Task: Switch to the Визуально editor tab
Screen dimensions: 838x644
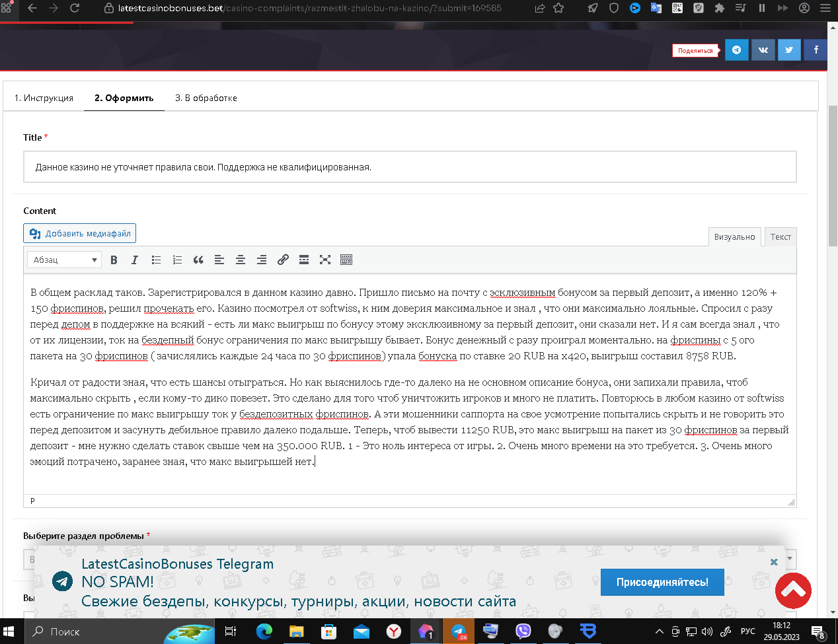Action: click(x=734, y=236)
